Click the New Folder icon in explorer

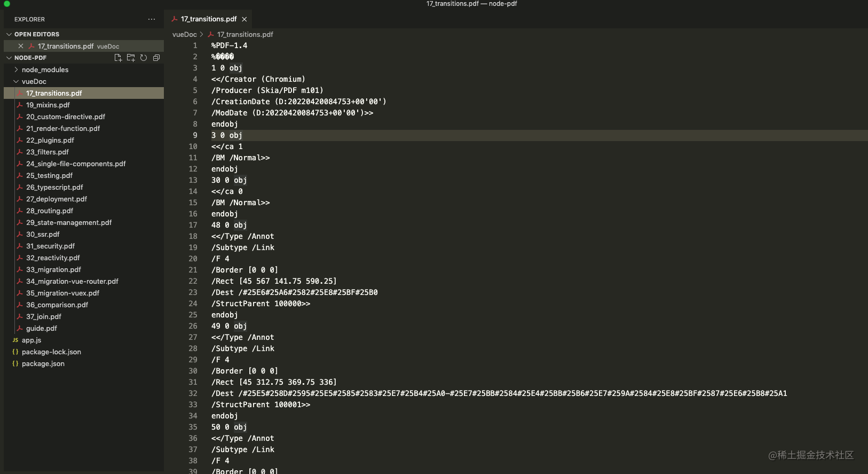131,58
